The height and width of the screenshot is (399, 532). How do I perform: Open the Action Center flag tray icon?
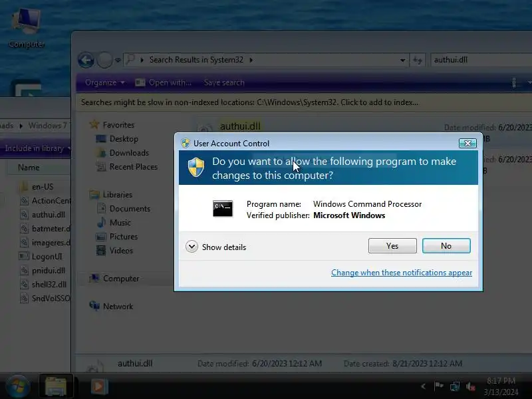[438, 386]
